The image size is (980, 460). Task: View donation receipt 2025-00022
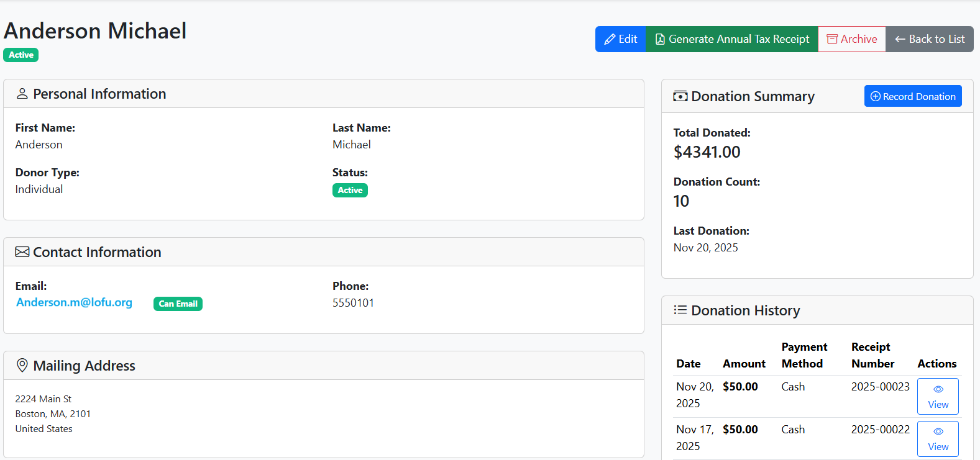tap(938, 439)
